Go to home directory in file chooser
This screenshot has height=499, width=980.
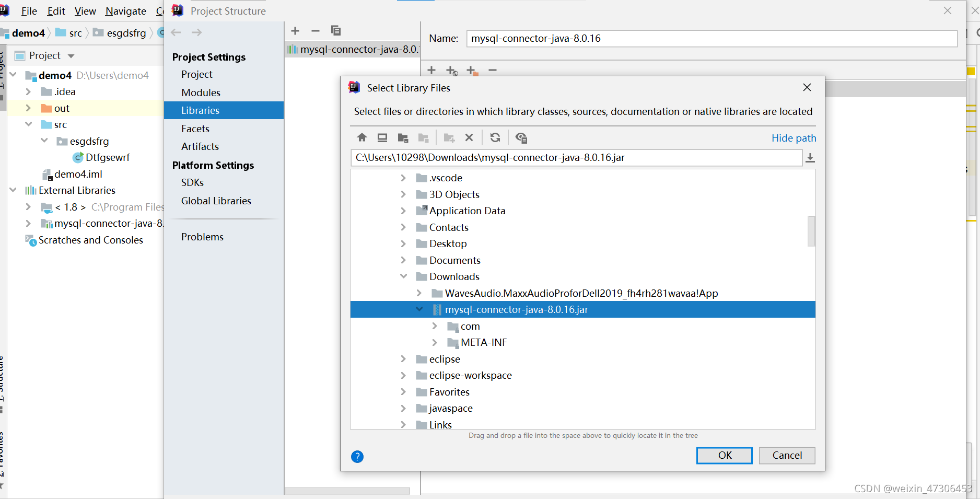(362, 137)
